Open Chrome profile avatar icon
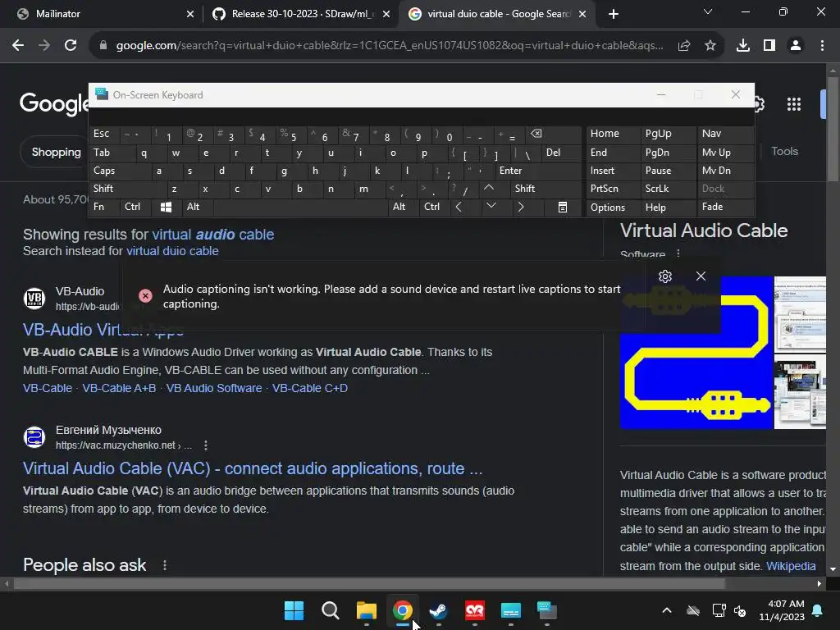 [796, 46]
